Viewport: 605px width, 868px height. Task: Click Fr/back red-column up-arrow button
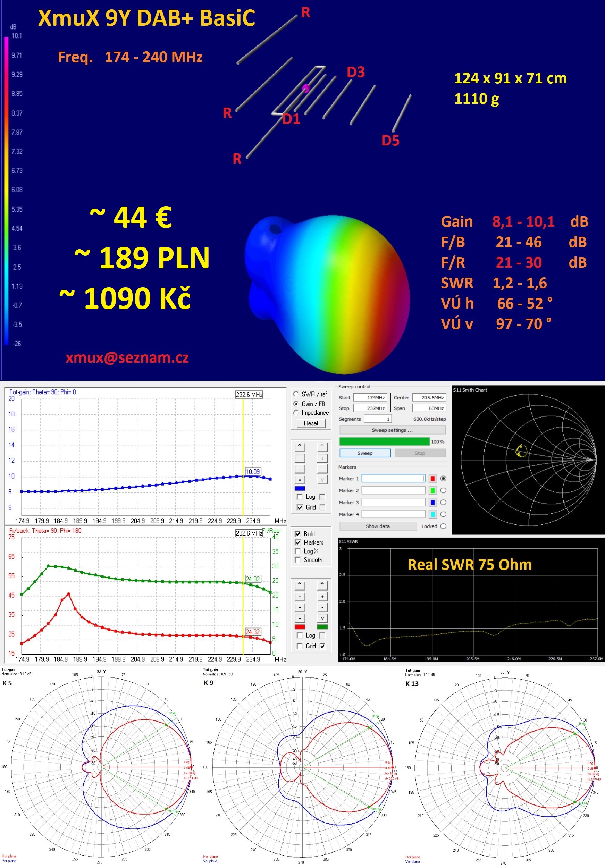(x=300, y=585)
